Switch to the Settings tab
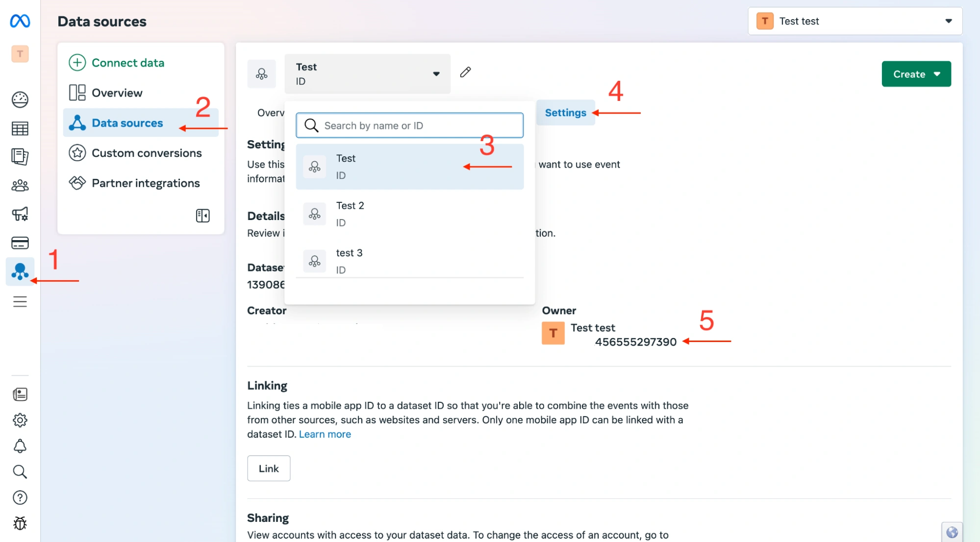The height and width of the screenshot is (542, 980). point(565,113)
